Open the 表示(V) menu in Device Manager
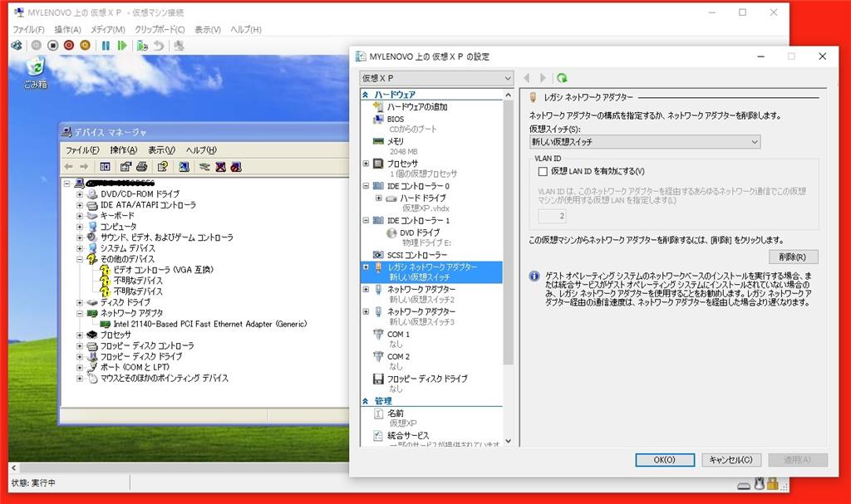 pyautogui.click(x=162, y=150)
